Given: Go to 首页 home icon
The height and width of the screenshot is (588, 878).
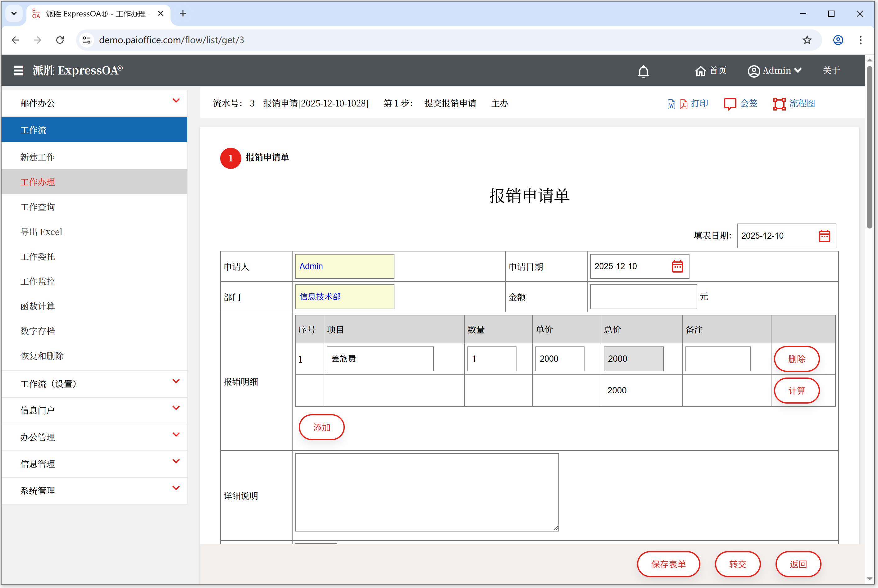Looking at the screenshot, I should 700,71.
